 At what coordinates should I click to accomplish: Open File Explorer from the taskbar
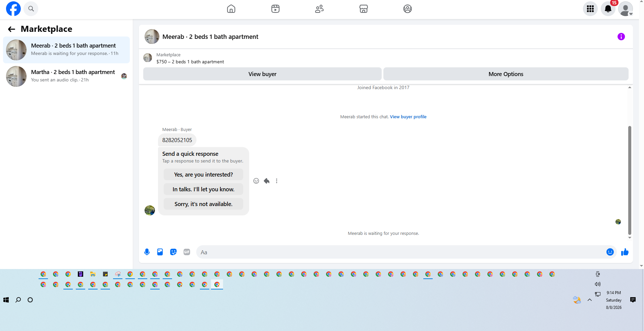[93, 274]
